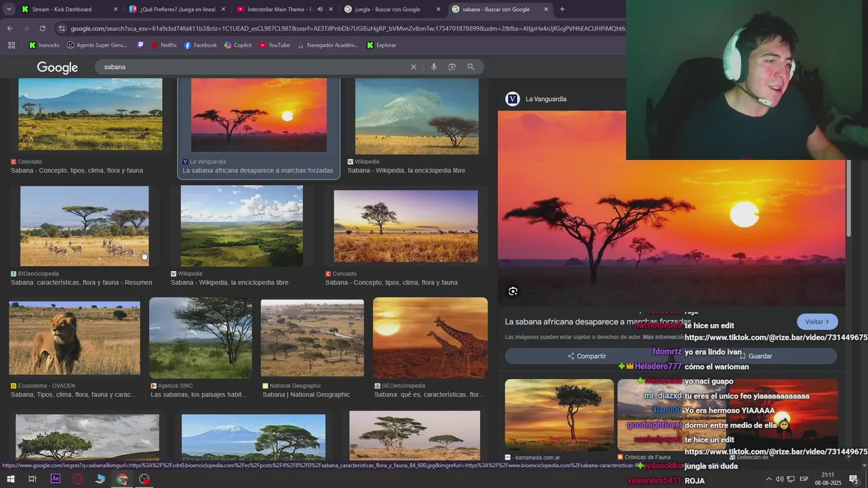
Task: Open a new tab with the plus icon
Action: click(562, 9)
